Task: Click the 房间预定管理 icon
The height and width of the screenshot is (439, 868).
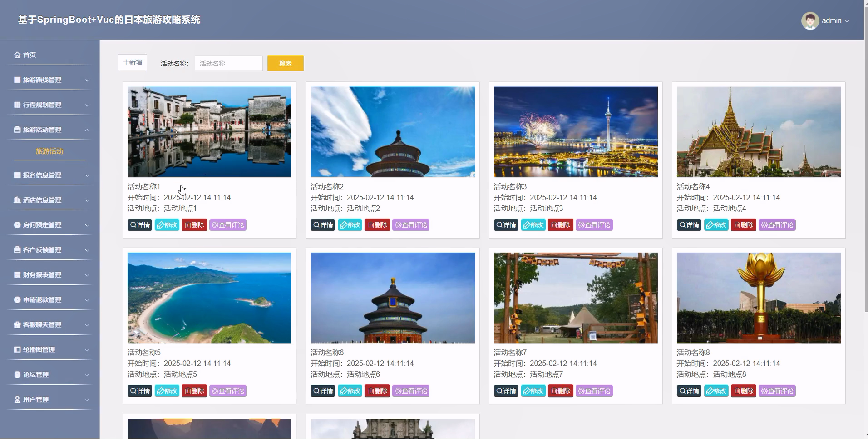Action: point(17,225)
